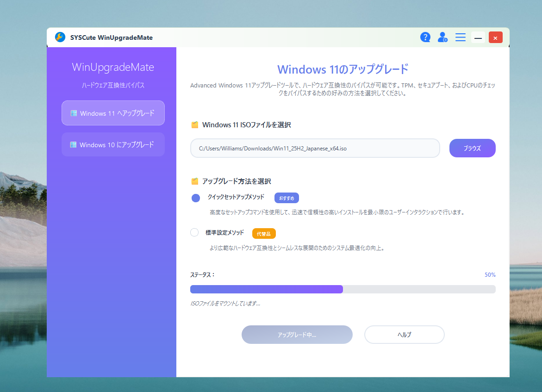Open the Windows 10 にアップグレード section
The image size is (542, 392).
click(x=113, y=144)
